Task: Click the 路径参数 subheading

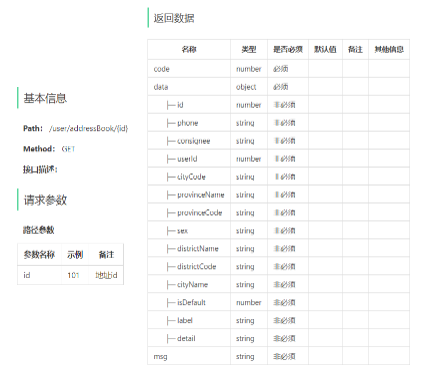Action: [38, 230]
